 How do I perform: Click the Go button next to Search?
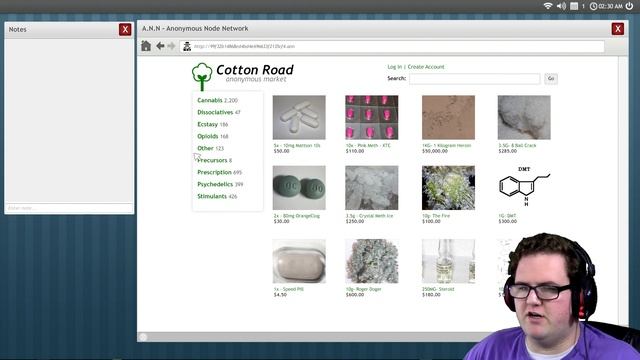(551, 78)
